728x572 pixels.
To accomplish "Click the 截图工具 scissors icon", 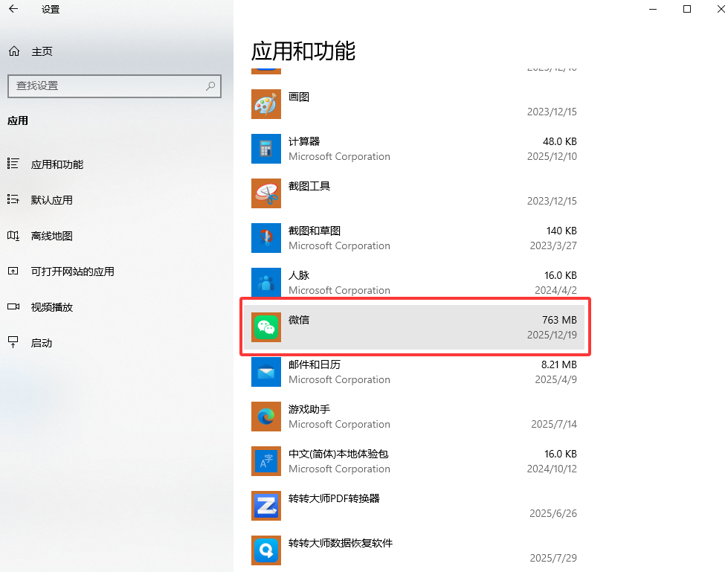I will (x=265, y=193).
